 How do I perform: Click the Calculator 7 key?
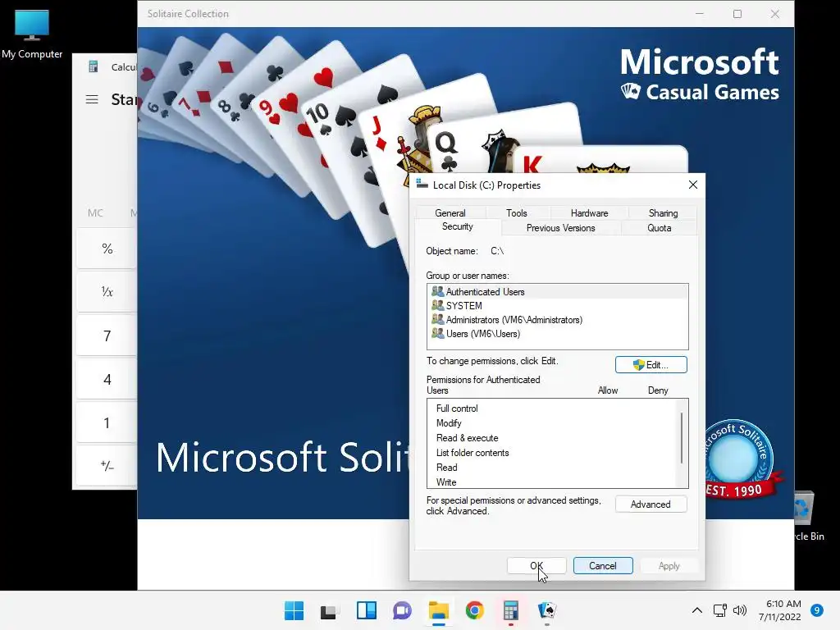[x=107, y=336]
